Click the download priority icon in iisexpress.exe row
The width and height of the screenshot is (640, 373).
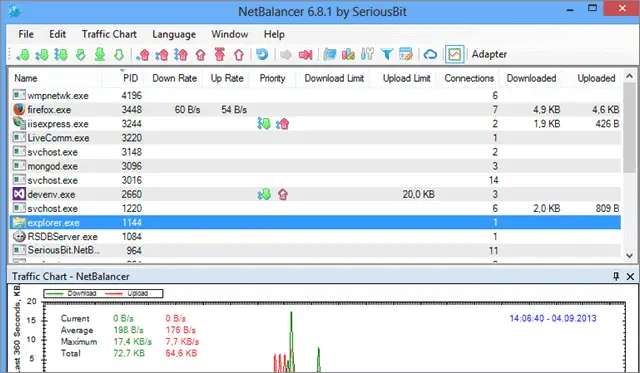[264, 124]
